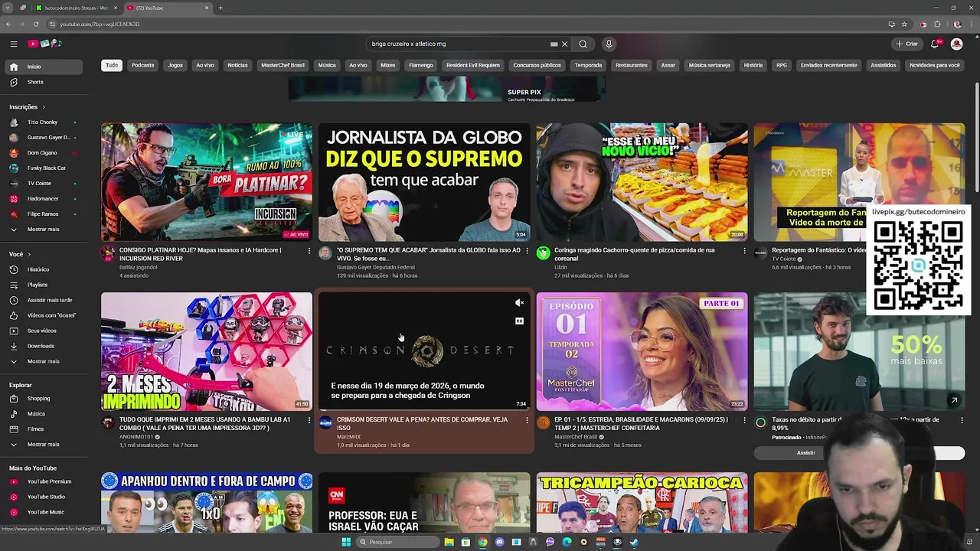Open File Explorer from the taskbar
The image size is (980, 551).
(449, 542)
